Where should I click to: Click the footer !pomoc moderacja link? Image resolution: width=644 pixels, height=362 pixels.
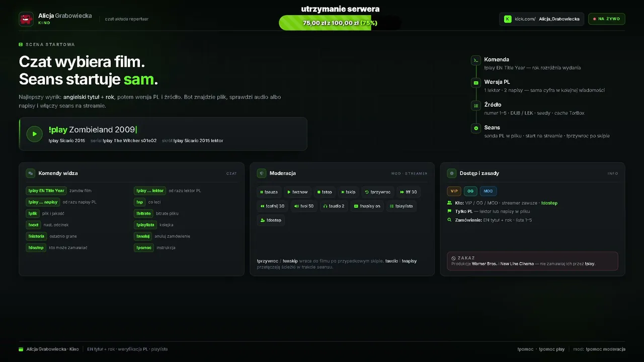tap(605, 349)
